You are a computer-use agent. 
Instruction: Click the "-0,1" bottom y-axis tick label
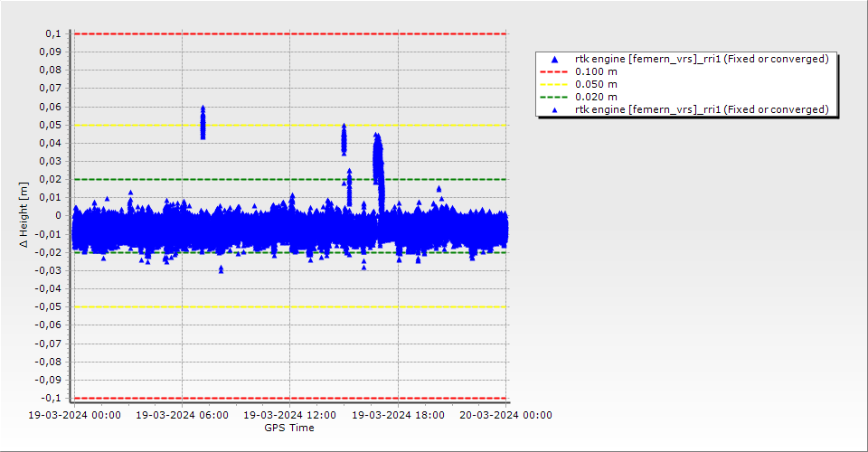(x=51, y=398)
